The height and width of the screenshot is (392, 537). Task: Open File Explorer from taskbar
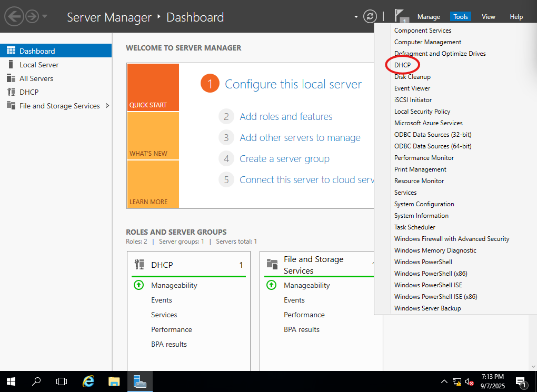click(x=114, y=381)
